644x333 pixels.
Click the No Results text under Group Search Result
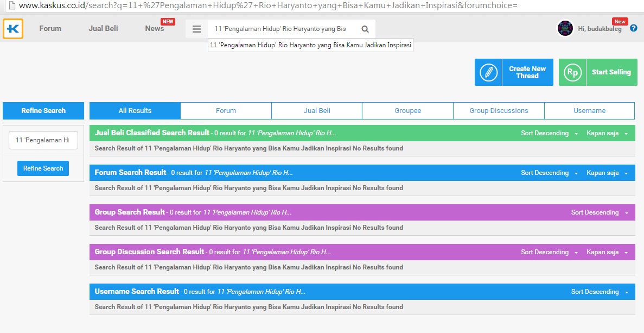[x=249, y=228]
